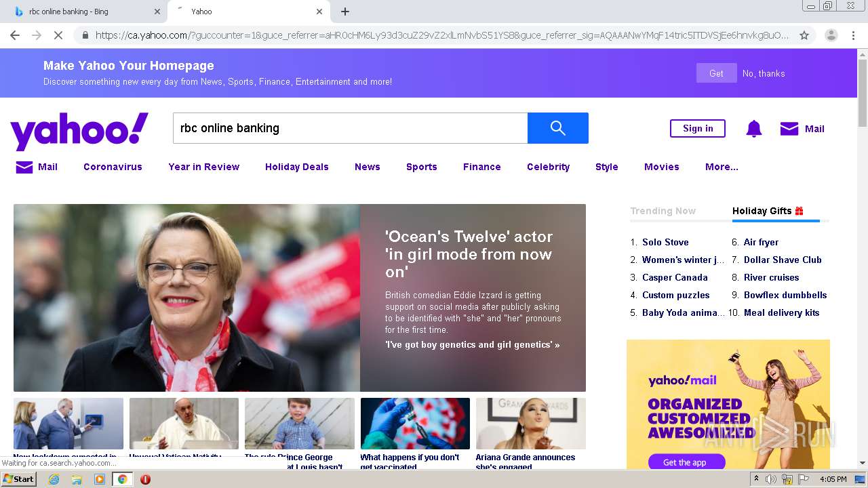This screenshot has width=868, height=488.
Task: Click Get to set Yahoo homepage
Action: click(x=716, y=73)
